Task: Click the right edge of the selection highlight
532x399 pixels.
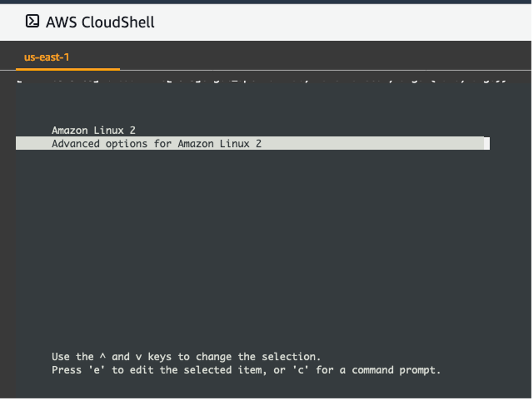Action: point(486,144)
